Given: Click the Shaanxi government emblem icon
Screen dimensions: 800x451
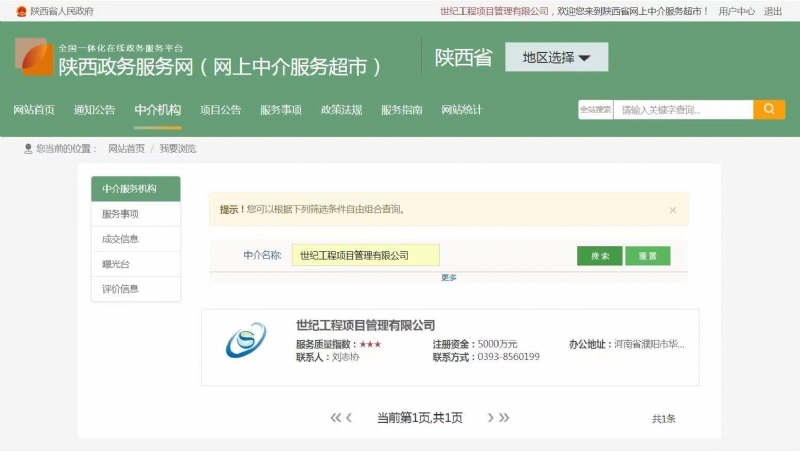Looking at the screenshot, I should coord(21,11).
